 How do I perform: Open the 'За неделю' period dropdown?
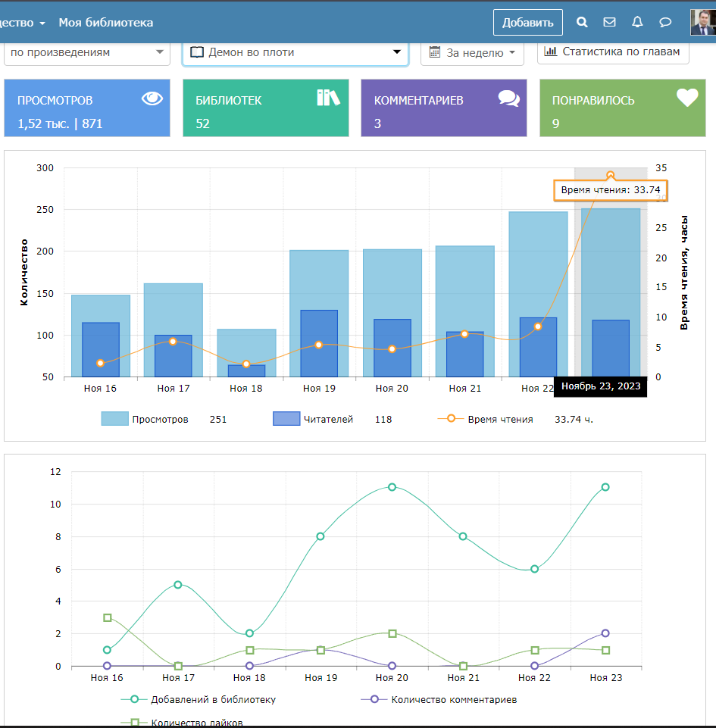point(472,52)
